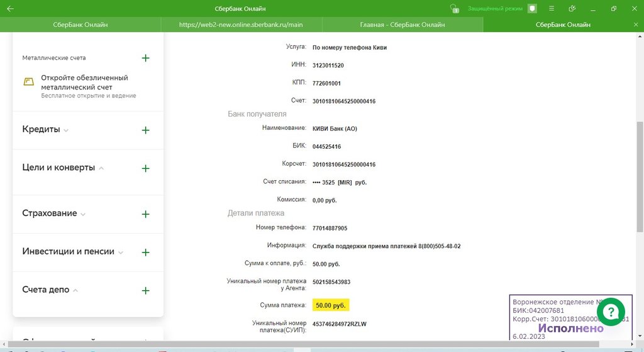Switch to web2-new.online.sberbank.ru/main tab
The image size is (644, 352).
(x=241, y=25)
